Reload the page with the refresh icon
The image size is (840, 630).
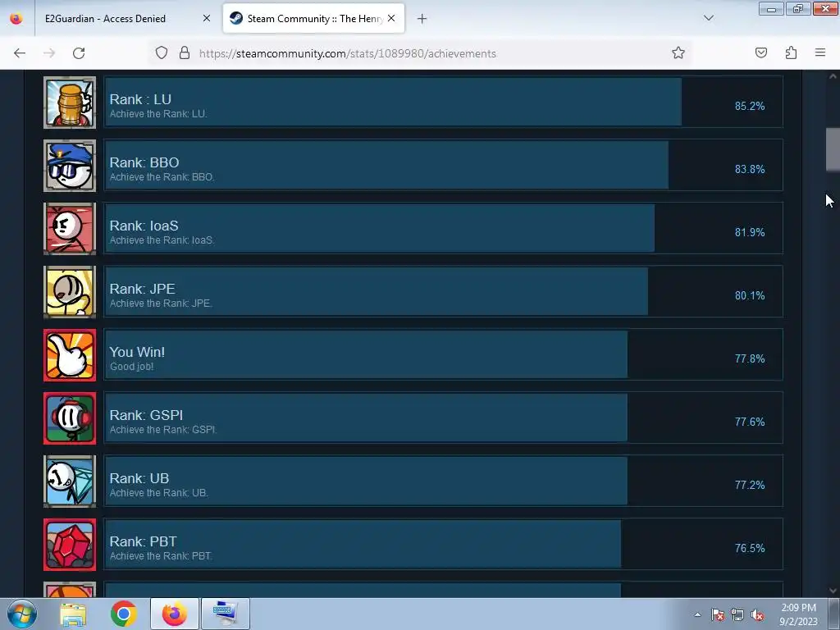pyautogui.click(x=79, y=53)
